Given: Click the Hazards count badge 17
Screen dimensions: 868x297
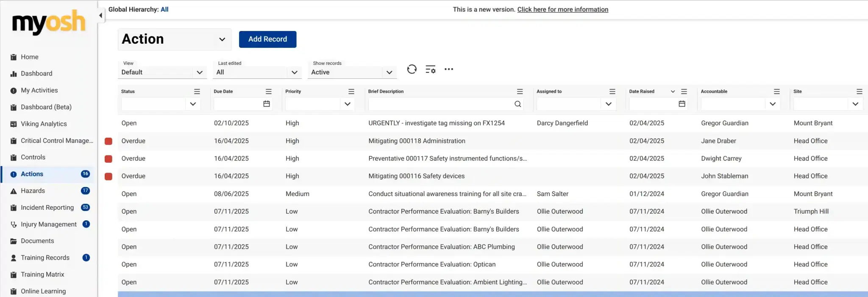Looking at the screenshot, I should (86, 191).
